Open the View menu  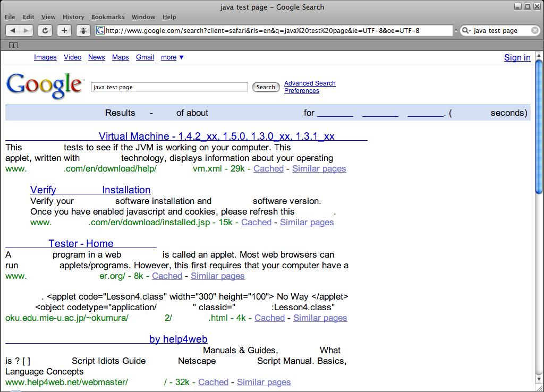48,17
